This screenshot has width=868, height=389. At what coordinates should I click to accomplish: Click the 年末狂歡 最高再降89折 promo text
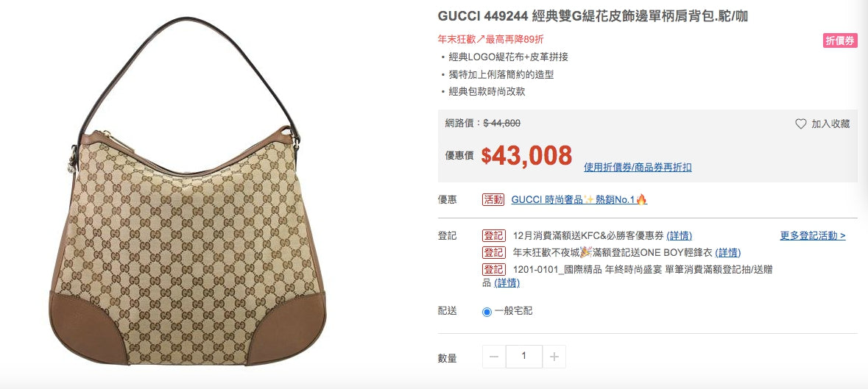[490, 39]
